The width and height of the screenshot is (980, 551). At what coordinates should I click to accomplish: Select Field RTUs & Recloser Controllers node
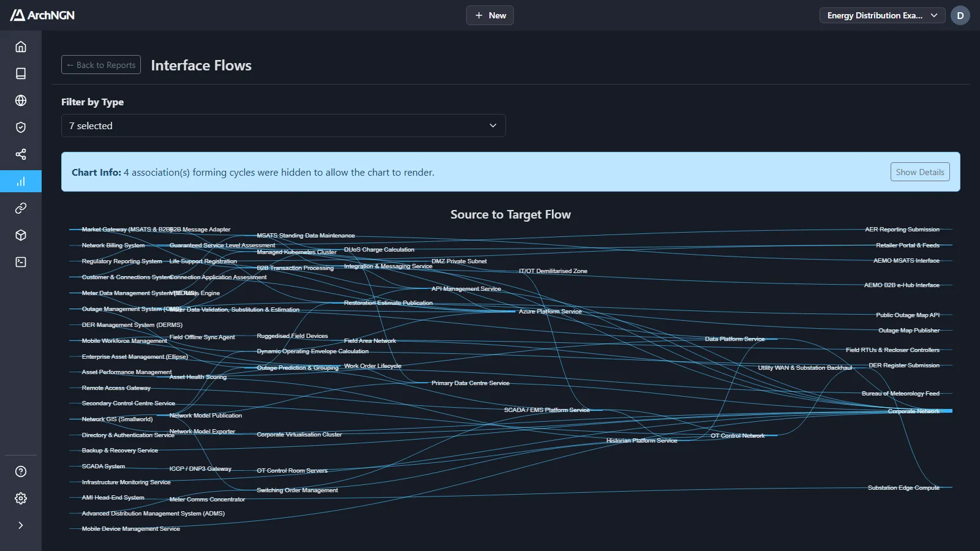click(892, 350)
